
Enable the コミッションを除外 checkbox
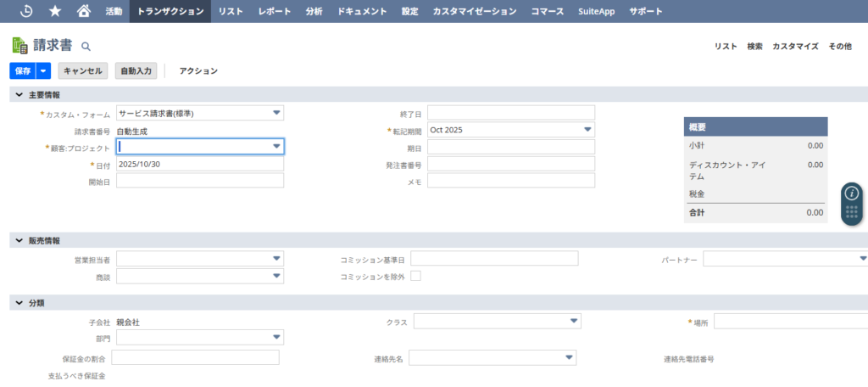tap(415, 277)
